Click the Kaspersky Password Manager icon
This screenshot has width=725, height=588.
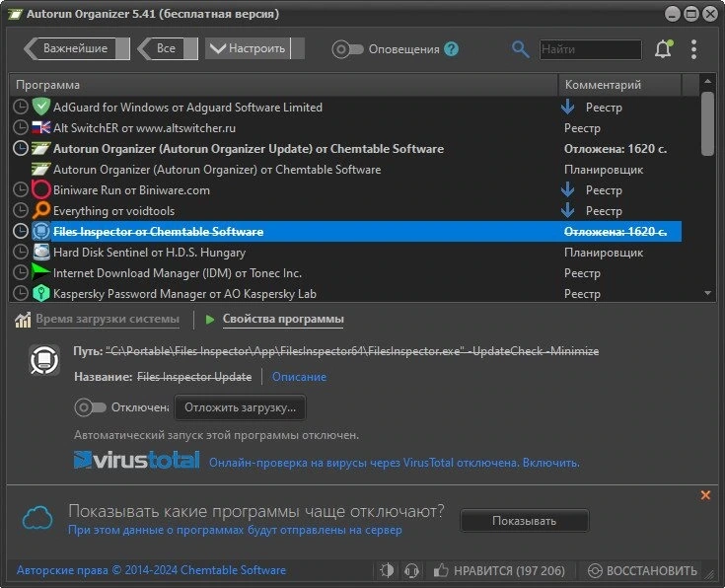(x=41, y=293)
